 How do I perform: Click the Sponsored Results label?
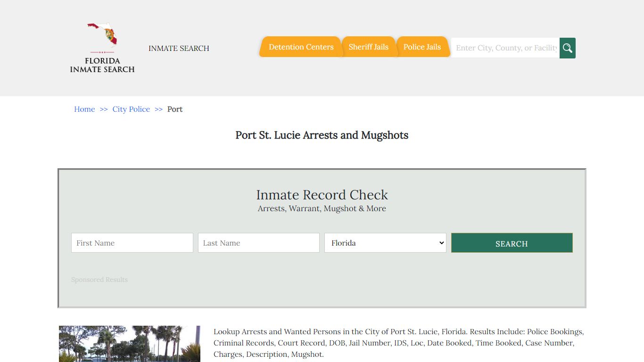(99, 280)
